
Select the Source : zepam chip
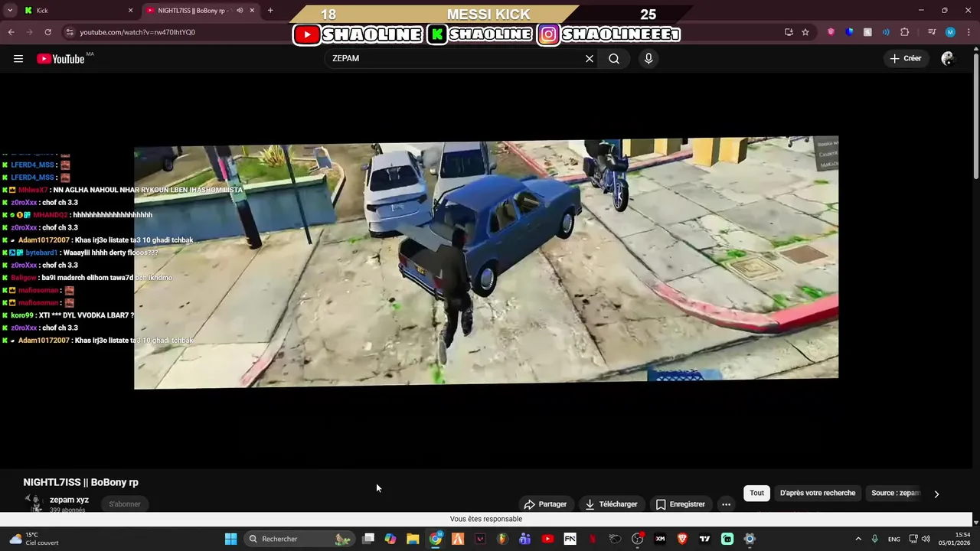coord(895,494)
